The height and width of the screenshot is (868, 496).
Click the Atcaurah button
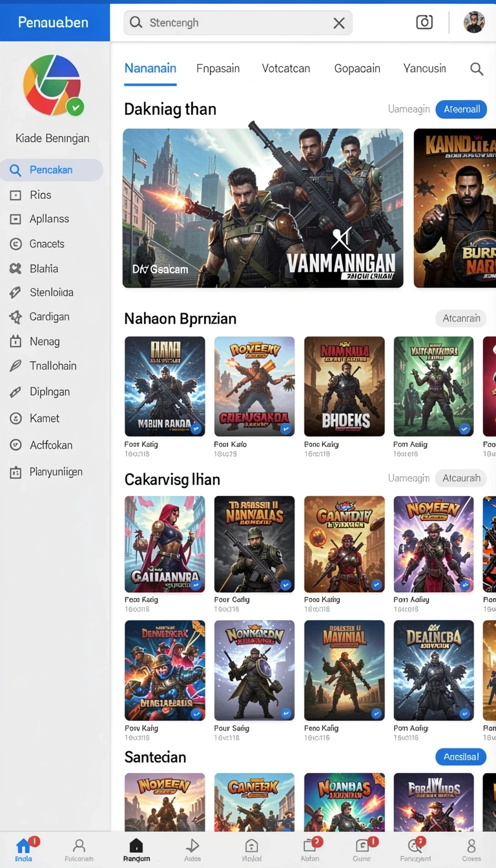(x=461, y=479)
